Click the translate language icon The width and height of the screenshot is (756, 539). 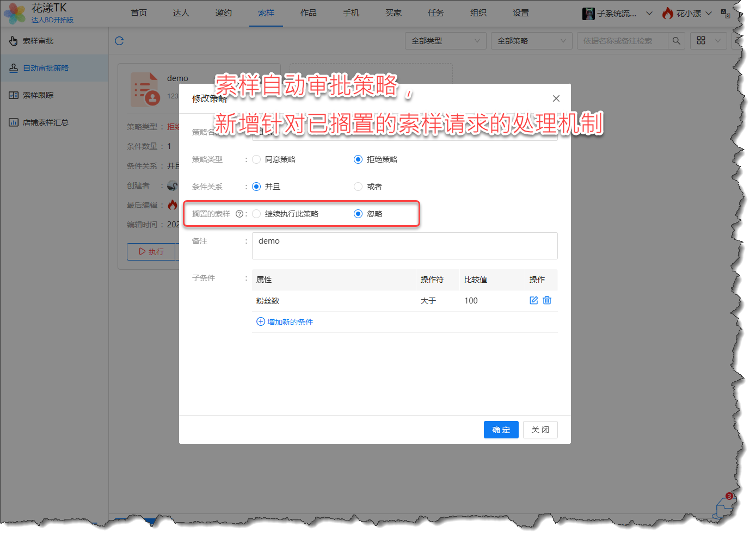(x=725, y=14)
